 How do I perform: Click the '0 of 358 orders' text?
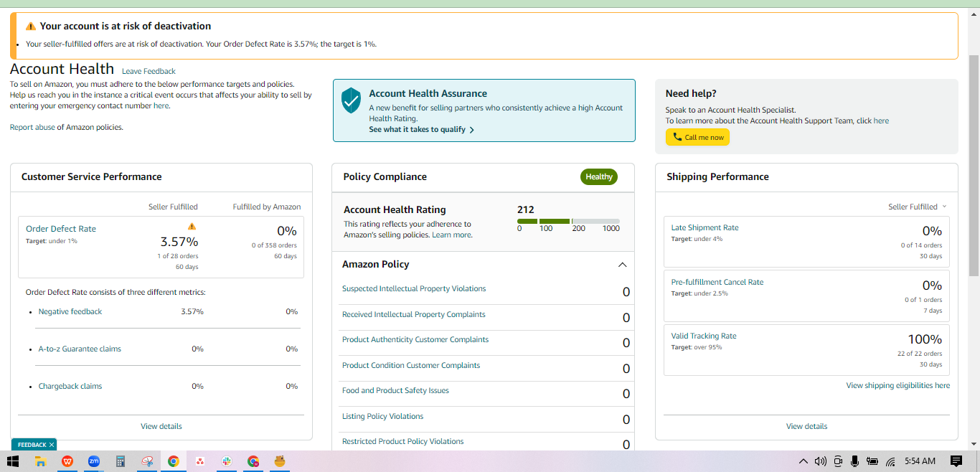[x=274, y=245]
